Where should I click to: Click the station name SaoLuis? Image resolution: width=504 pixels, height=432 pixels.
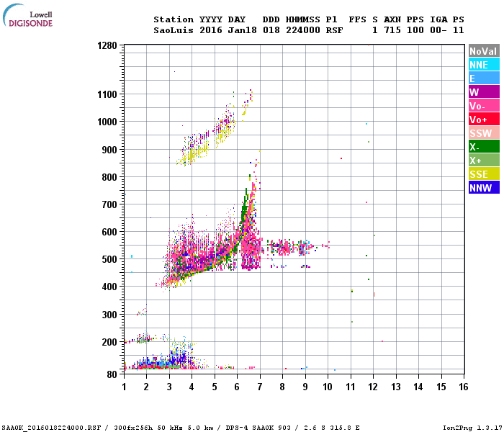(x=174, y=30)
